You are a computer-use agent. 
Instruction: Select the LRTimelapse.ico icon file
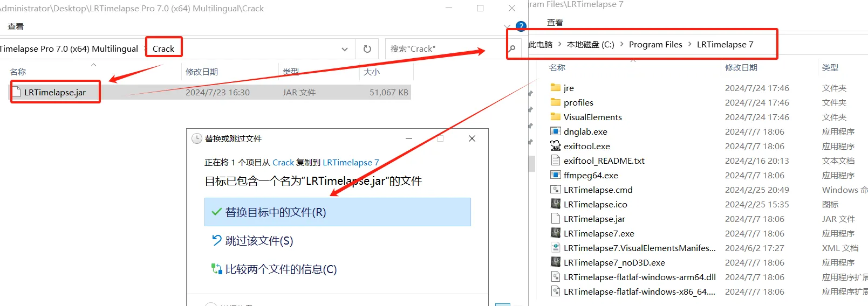coord(556,204)
